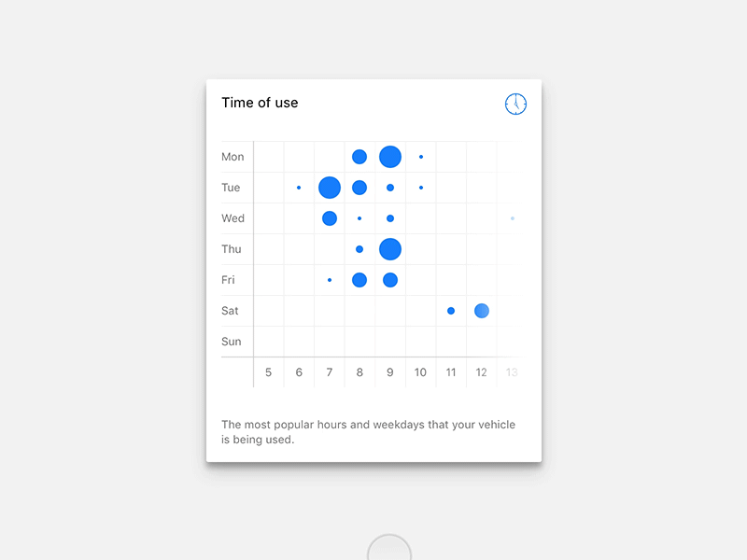The height and width of the screenshot is (560, 747).
Task: Click the small Monday dot at hour 10
Action: click(x=420, y=156)
